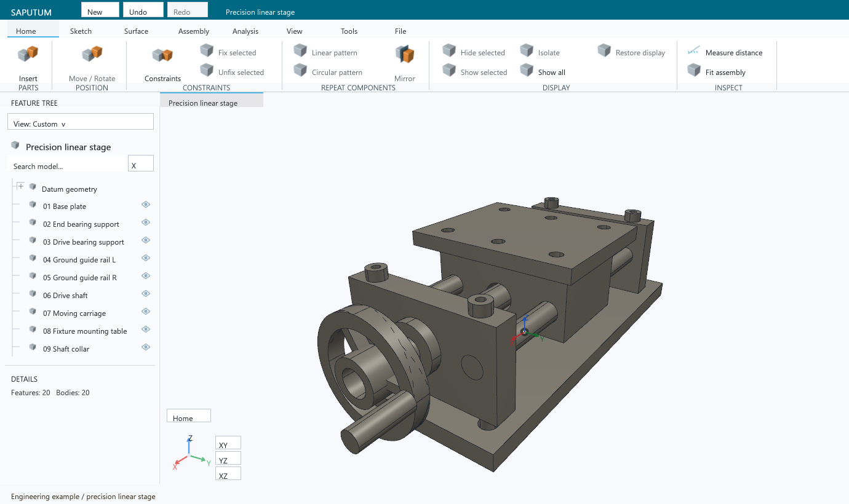This screenshot has width=849, height=504.
Task: Reset viewport with the Home view button
Action: coord(189,415)
